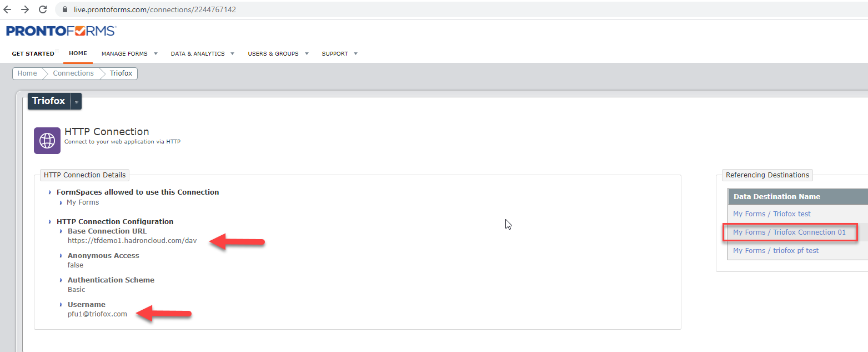
Task: Click the browser address bar URL
Action: click(x=155, y=9)
